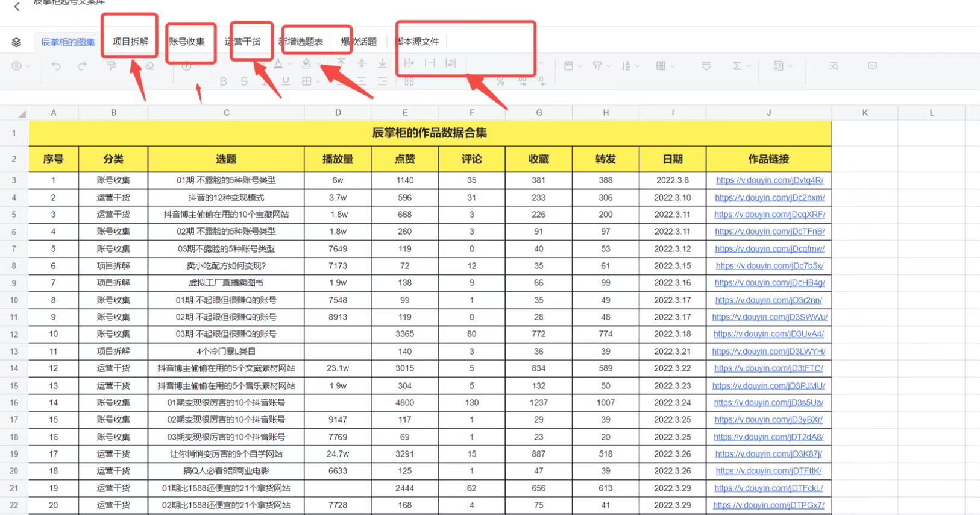Expand the font color dropdown arrow
Screen dimensions: 980x515
[x=290, y=63]
